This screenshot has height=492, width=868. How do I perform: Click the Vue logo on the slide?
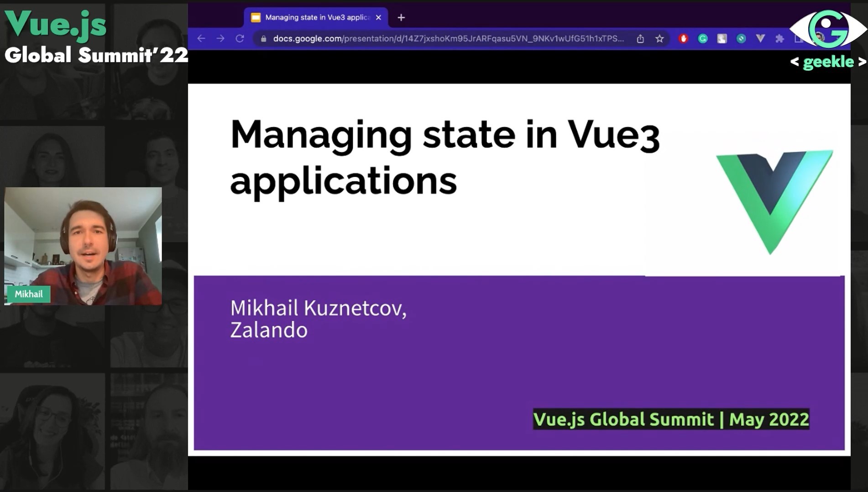pos(774,202)
